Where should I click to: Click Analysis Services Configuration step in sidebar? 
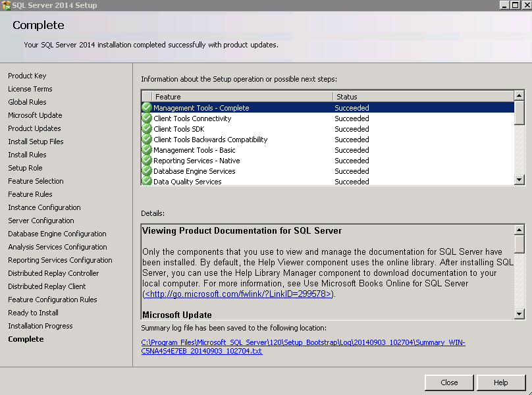[x=57, y=247]
